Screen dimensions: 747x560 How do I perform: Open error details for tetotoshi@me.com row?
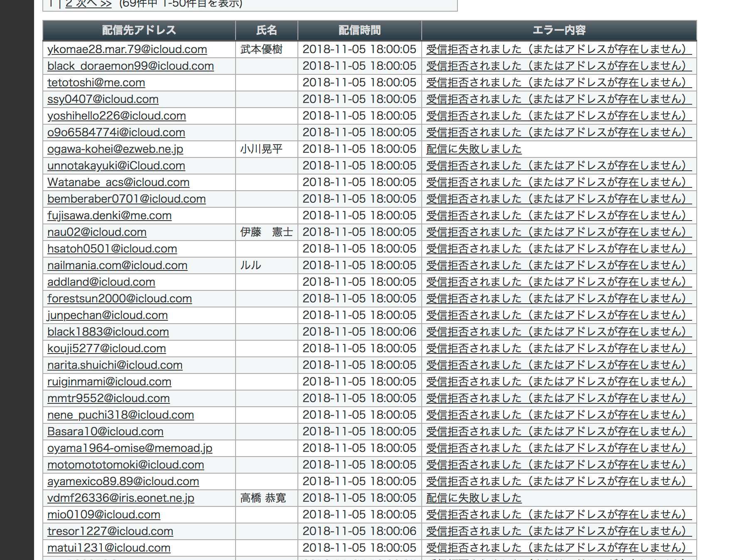click(x=558, y=83)
